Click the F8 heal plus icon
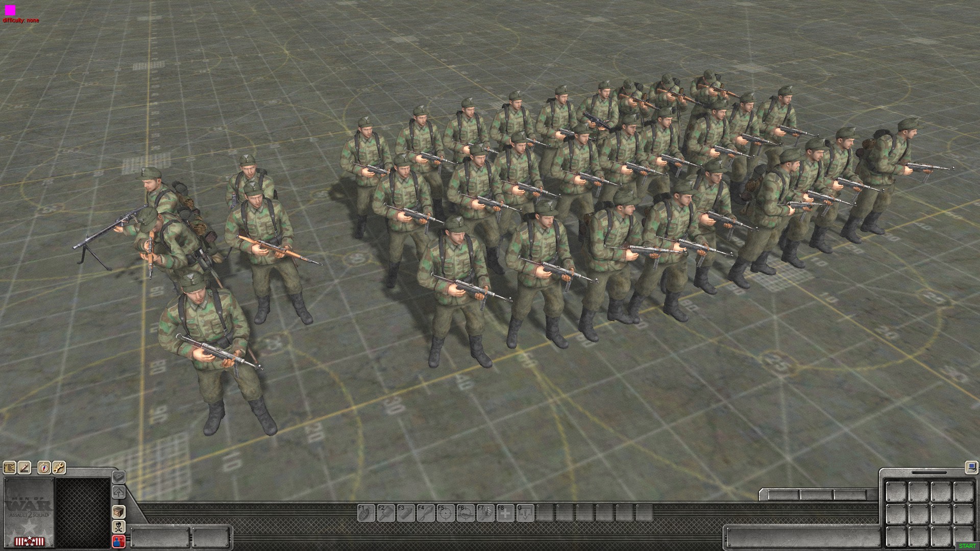Viewport: 980px width, 551px height. [505, 513]
